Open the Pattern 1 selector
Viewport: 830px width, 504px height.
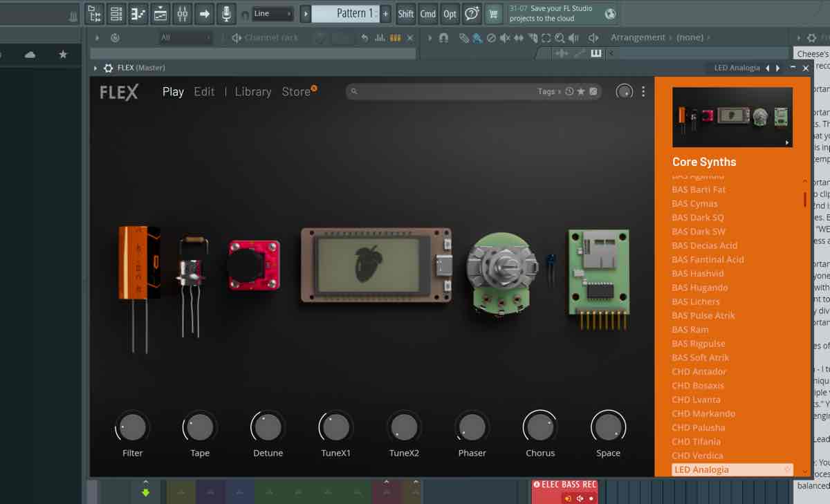(x=346, y=13)
